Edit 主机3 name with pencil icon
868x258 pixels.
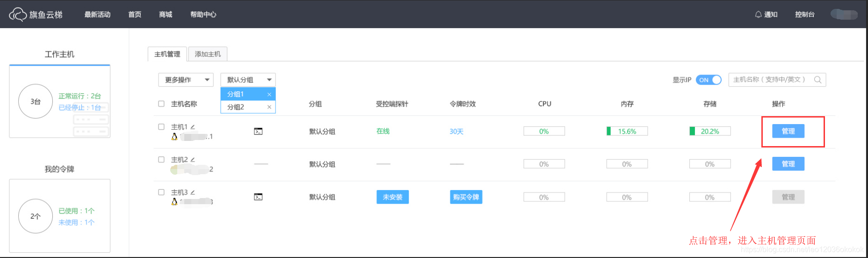[193, 192]
